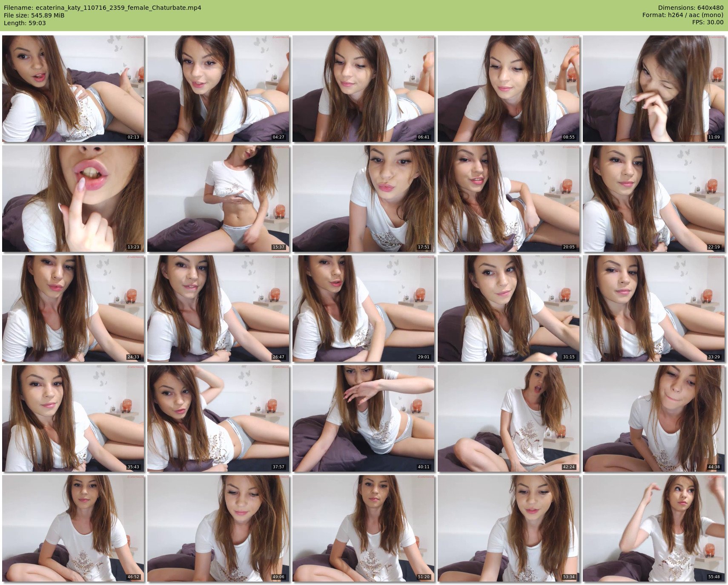Click the frame at 33:29
This screenshot has height=585, width=728.
654,308
